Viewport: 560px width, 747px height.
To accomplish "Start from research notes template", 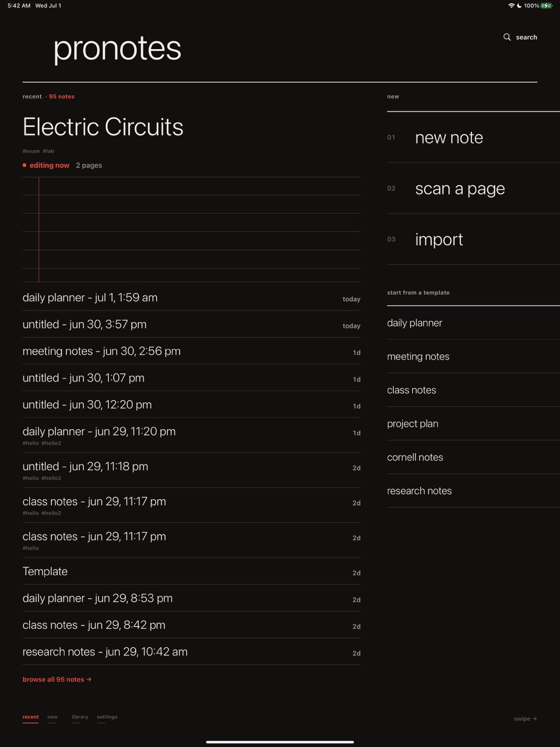I will point(473,491).
